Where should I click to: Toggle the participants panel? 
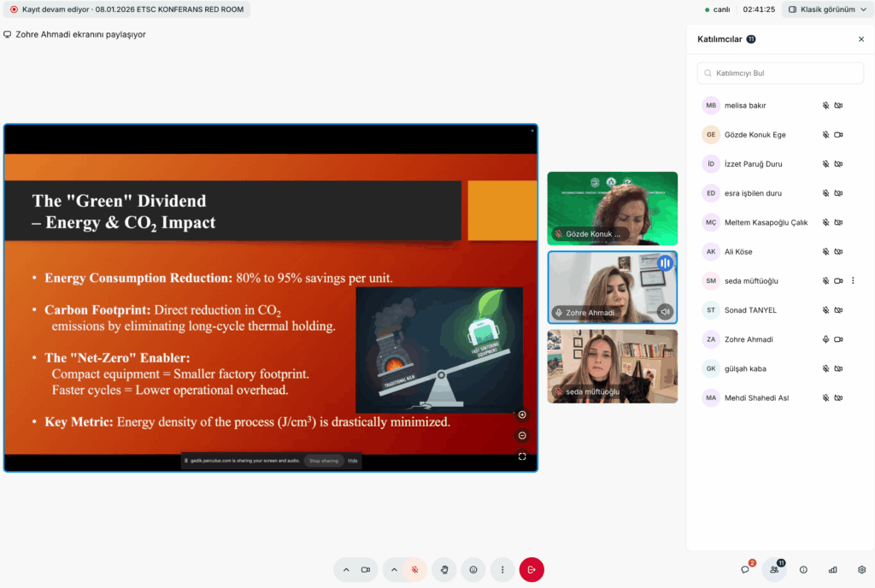[774, 569]
